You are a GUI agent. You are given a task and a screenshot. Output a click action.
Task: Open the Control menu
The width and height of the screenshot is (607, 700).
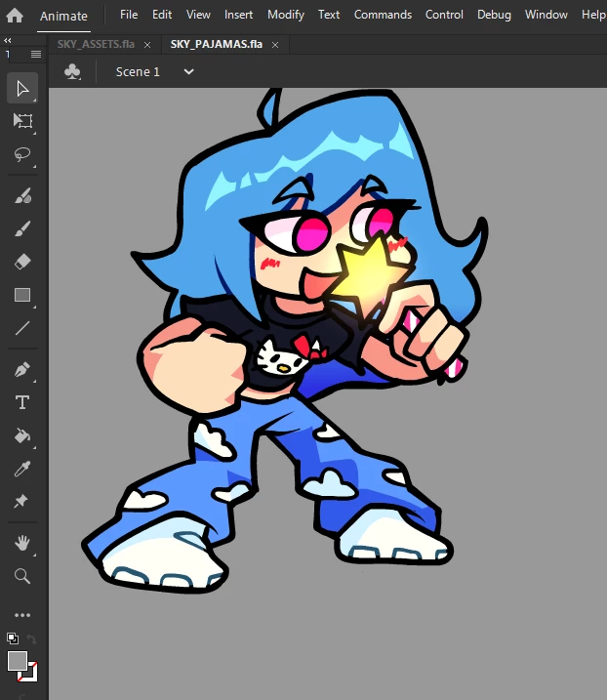coord(444,15)
